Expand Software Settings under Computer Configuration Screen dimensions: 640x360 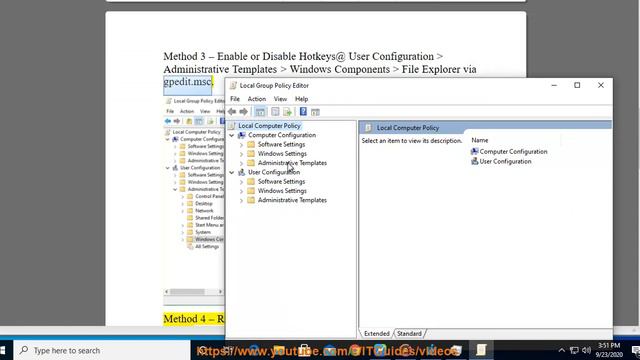[x=241, y=144]
